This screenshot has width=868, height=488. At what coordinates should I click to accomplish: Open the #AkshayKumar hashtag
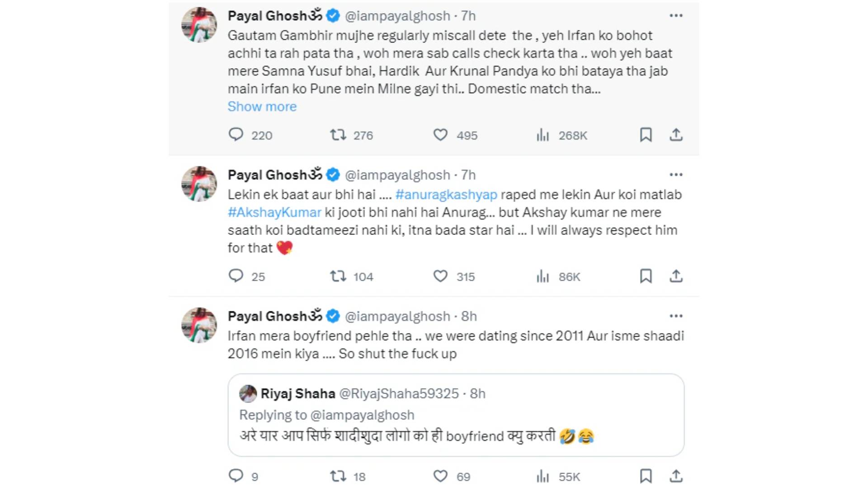[274, 212]
